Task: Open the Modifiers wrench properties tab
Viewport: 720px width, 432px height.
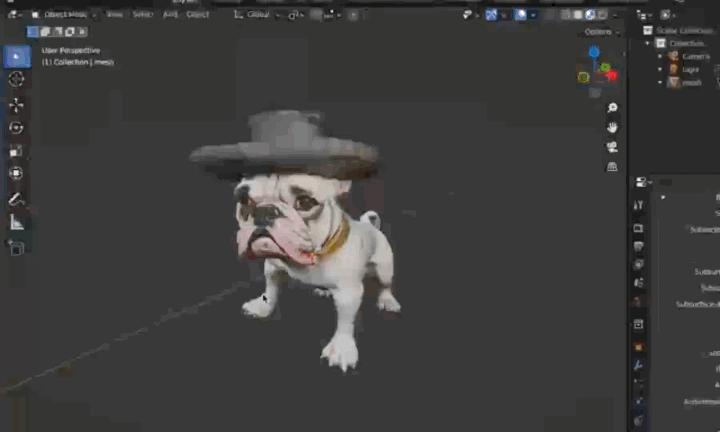Action: click(x=638, y=365)
